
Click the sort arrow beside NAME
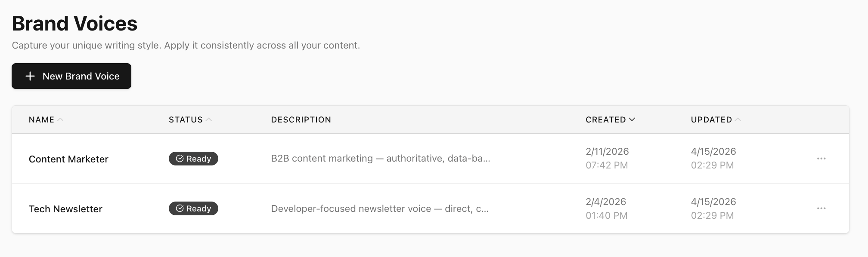coord(61,119)
